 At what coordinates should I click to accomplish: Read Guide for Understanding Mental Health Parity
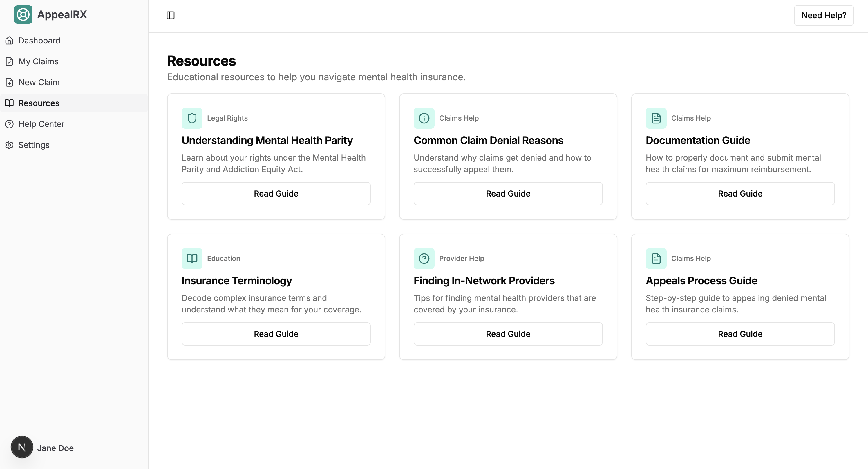click(x=276, y=194)
